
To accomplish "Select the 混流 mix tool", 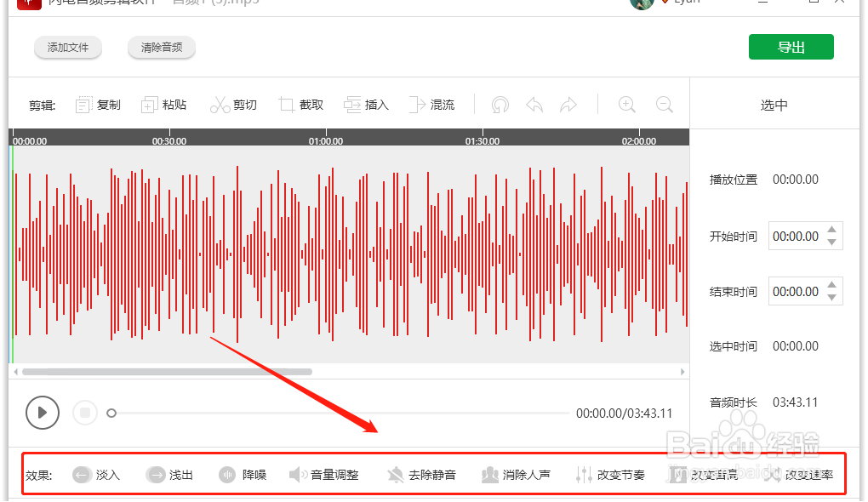I will (431, 105).
